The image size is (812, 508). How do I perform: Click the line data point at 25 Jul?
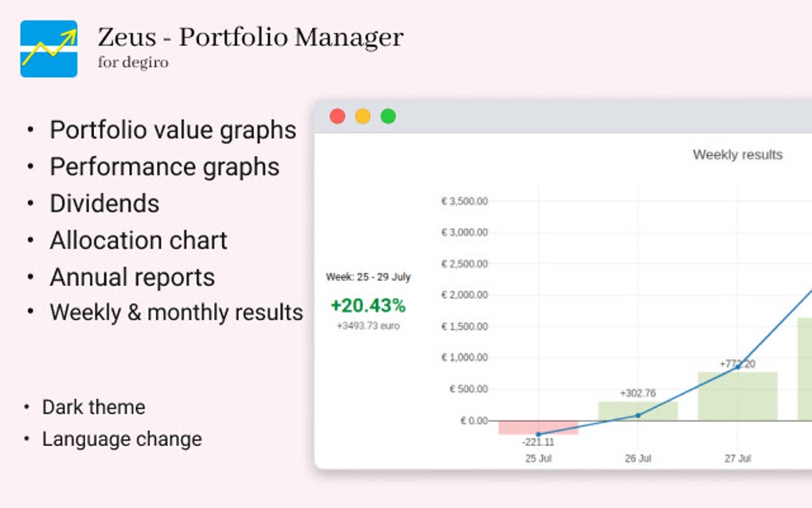538,434
